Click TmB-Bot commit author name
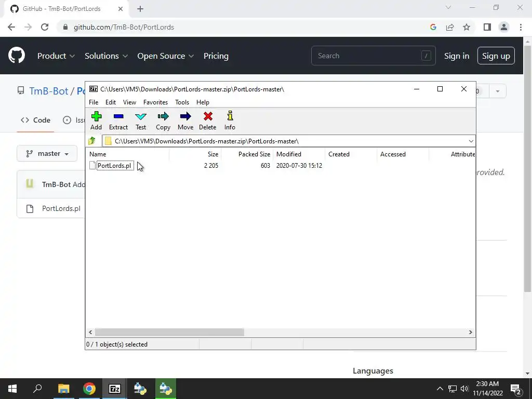Image resolution: width=532 pixels, height=399 pixels. (x=56, y=184)
